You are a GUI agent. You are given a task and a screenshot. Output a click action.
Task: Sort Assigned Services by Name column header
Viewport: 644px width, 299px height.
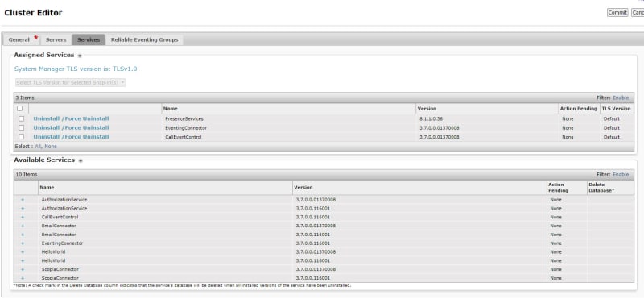click(170, 109)
